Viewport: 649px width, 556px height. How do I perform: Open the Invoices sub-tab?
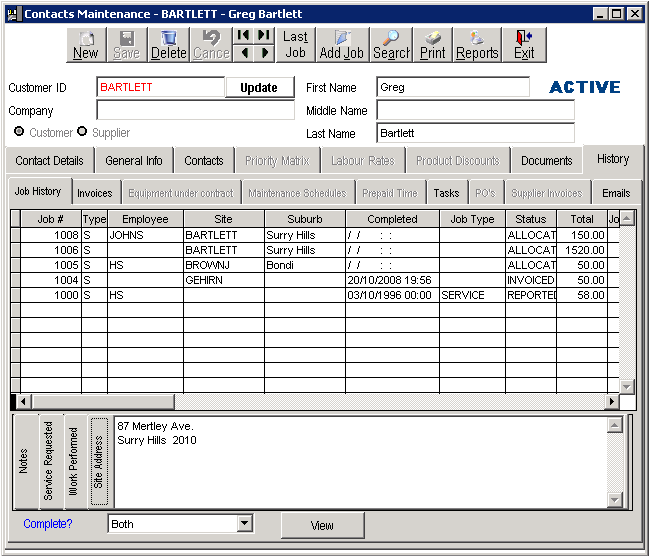point(95,193)
